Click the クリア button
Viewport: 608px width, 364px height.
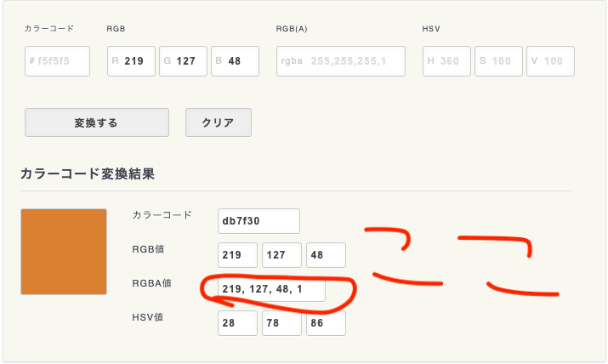[x=219, y=122]
